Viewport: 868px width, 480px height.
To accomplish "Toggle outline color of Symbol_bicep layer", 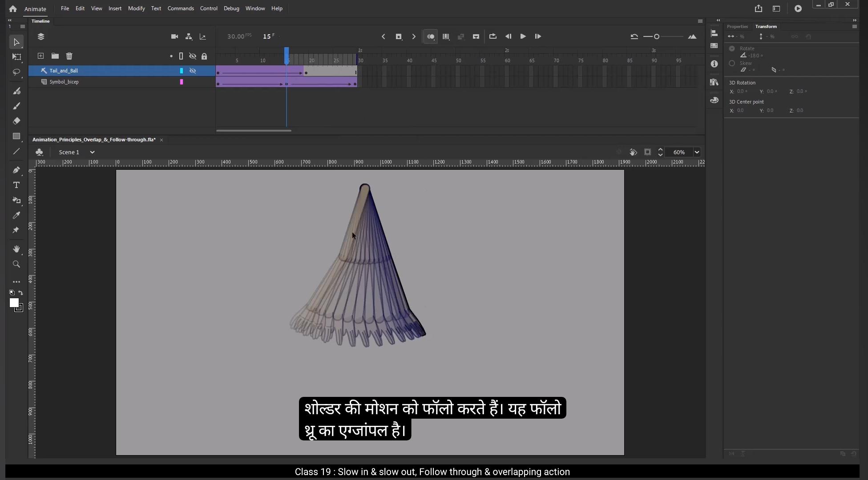I will (182, 82).
